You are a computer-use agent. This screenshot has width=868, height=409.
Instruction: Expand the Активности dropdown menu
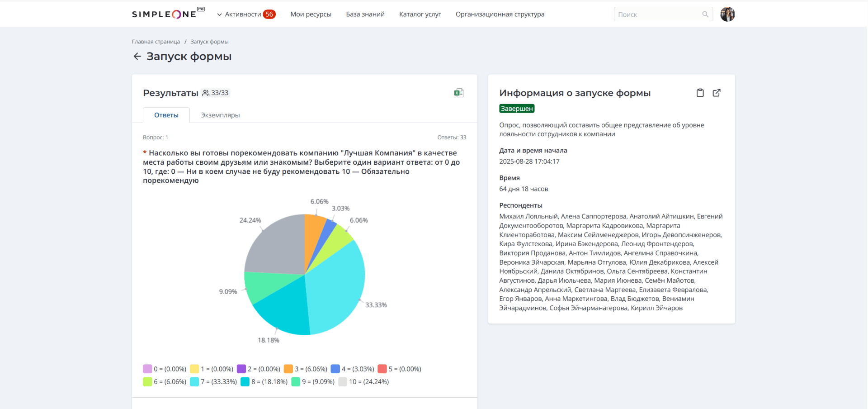click(x=245, y=14)
